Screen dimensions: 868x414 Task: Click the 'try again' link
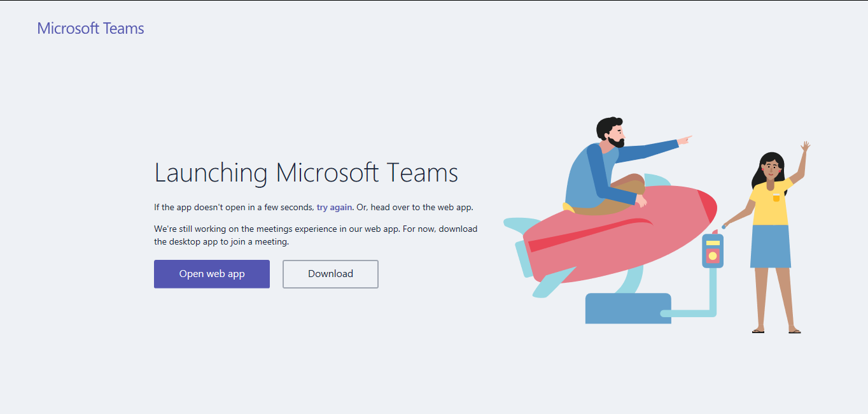[335, 207]
